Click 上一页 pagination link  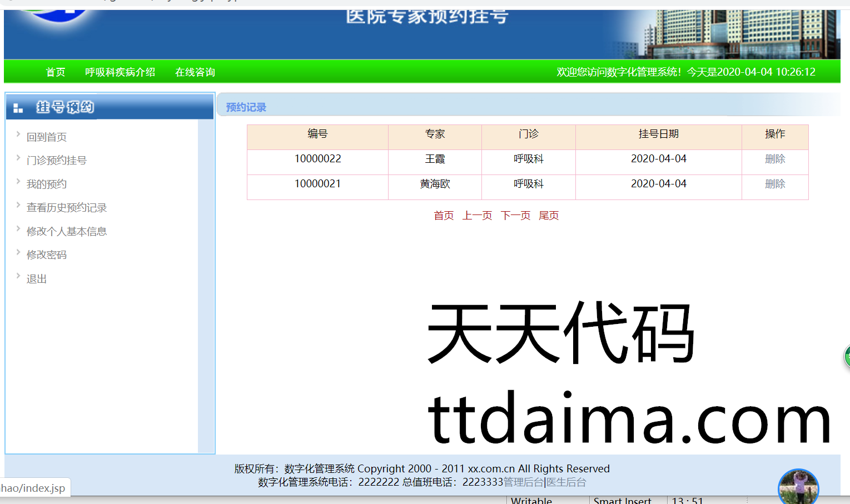[477, 216]
